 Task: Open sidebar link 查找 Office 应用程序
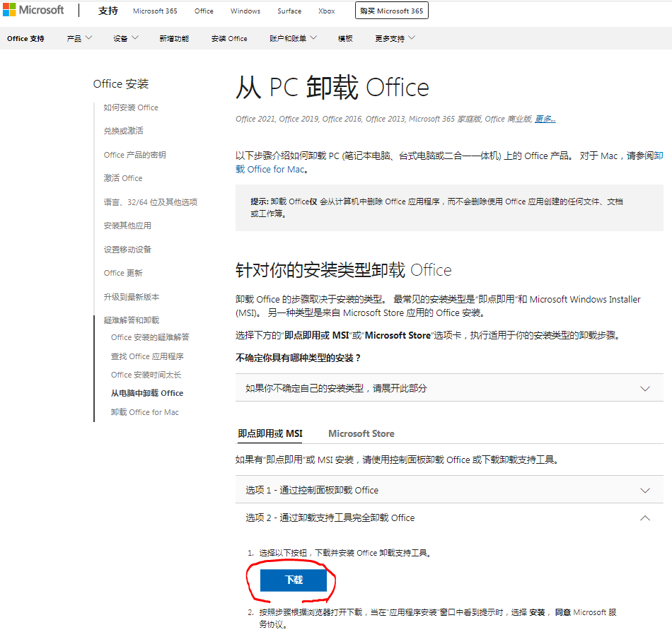[x=147, y=356]
